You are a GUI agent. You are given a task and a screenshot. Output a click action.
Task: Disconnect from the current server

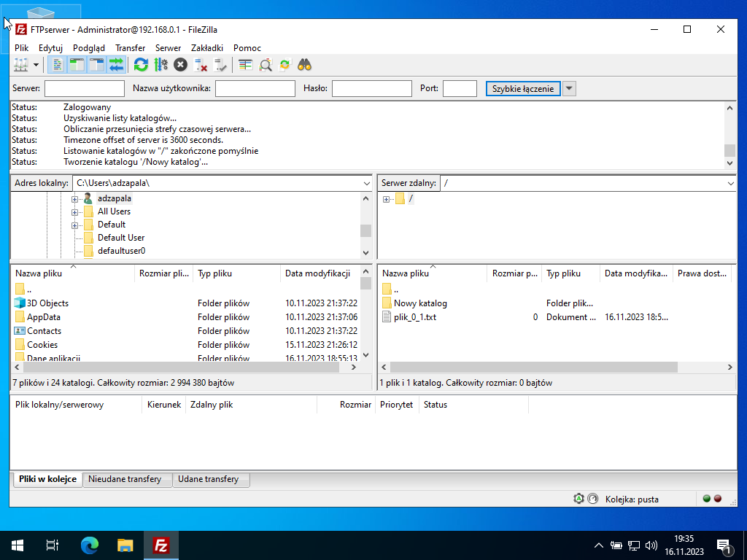[201, 65]
